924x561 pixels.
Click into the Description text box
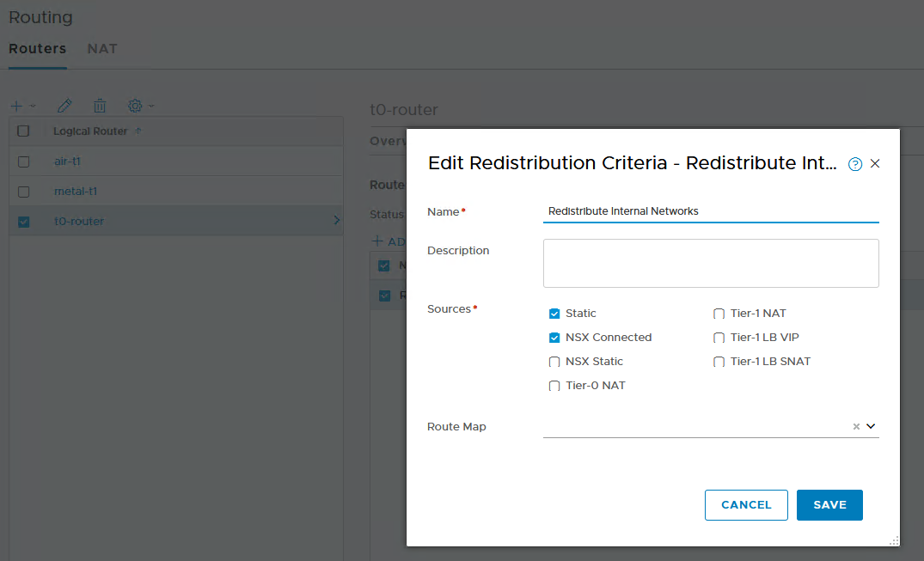click(x=711, y=263)
